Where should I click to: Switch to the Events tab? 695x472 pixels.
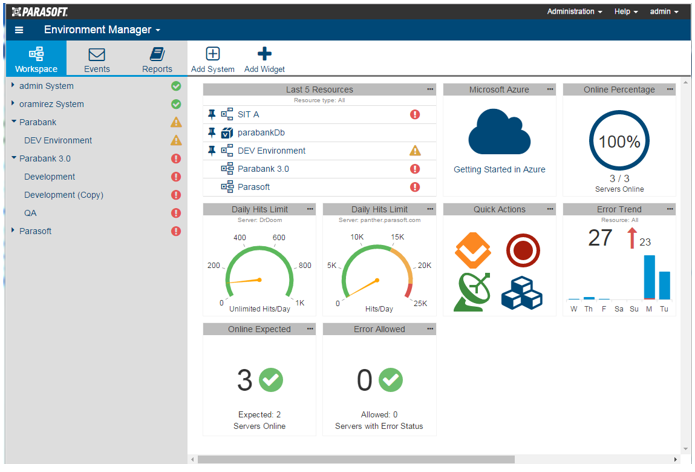click(x=97, y=59)
